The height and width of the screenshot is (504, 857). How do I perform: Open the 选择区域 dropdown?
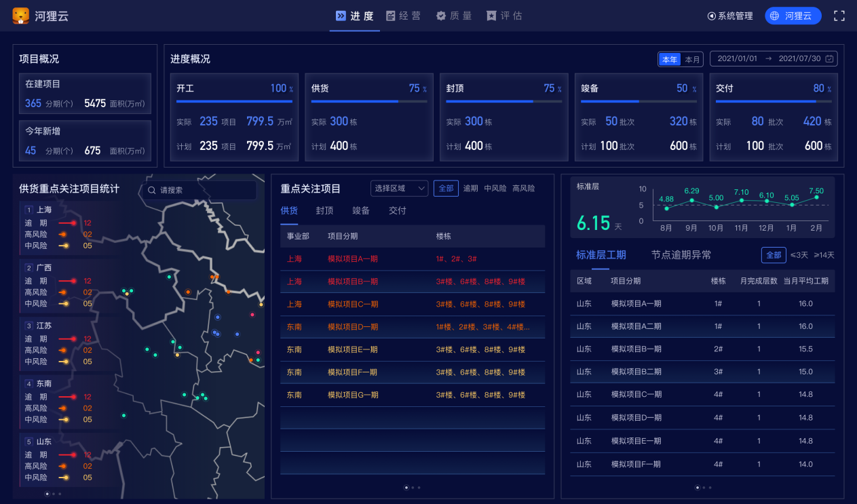tap(399, 189)
